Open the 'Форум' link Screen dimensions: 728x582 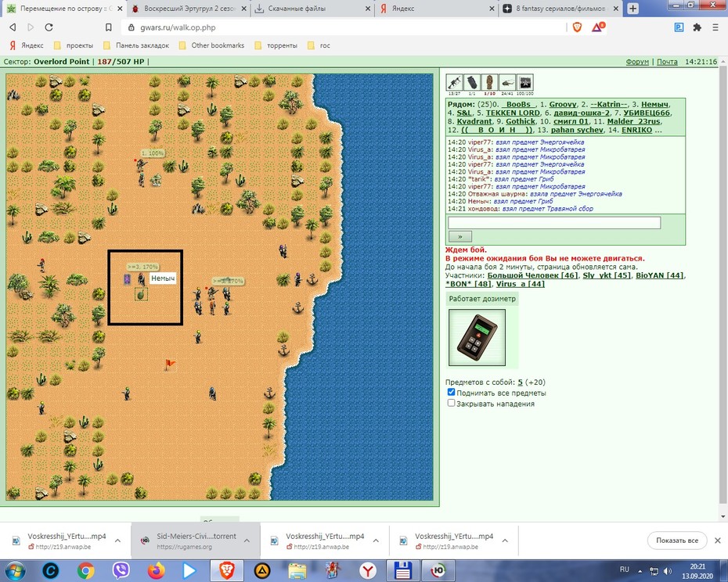coord(637,62)
